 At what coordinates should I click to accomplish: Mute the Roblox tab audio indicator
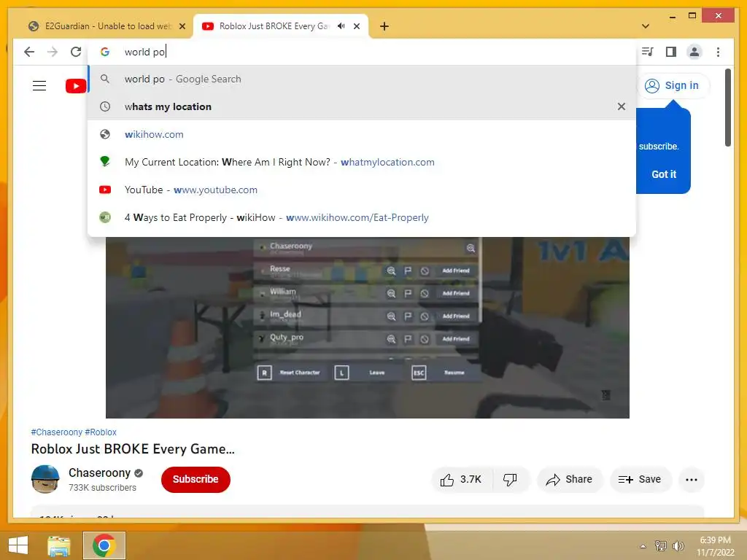[x=341, y=26]
